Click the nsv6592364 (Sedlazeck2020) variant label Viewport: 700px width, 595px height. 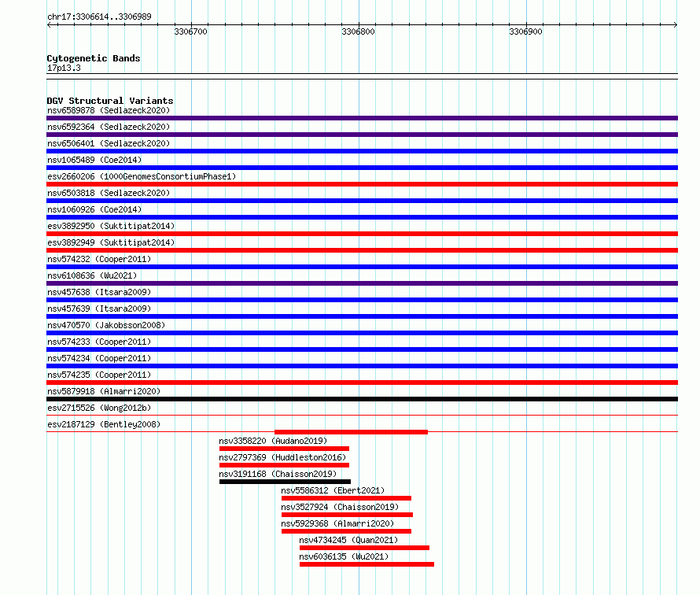[x=109, y=127]
